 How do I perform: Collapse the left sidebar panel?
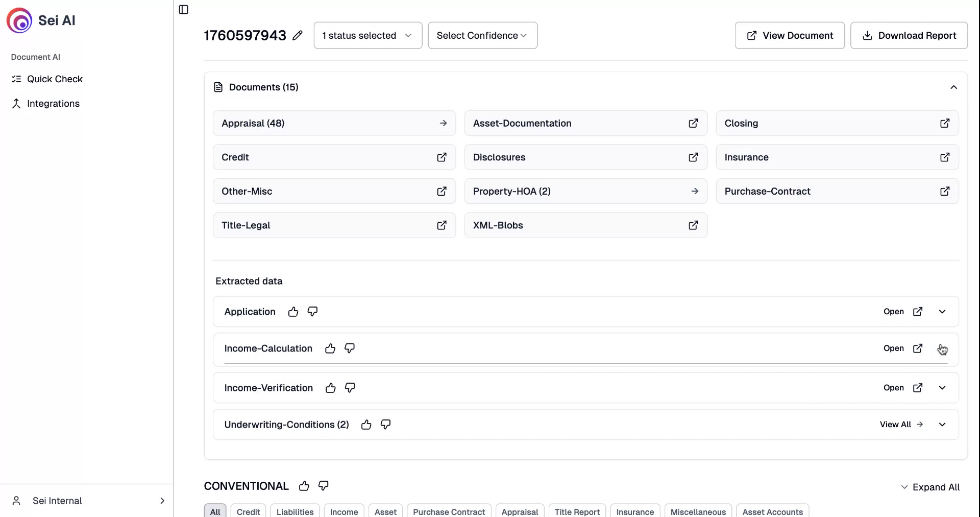point(183,9)
